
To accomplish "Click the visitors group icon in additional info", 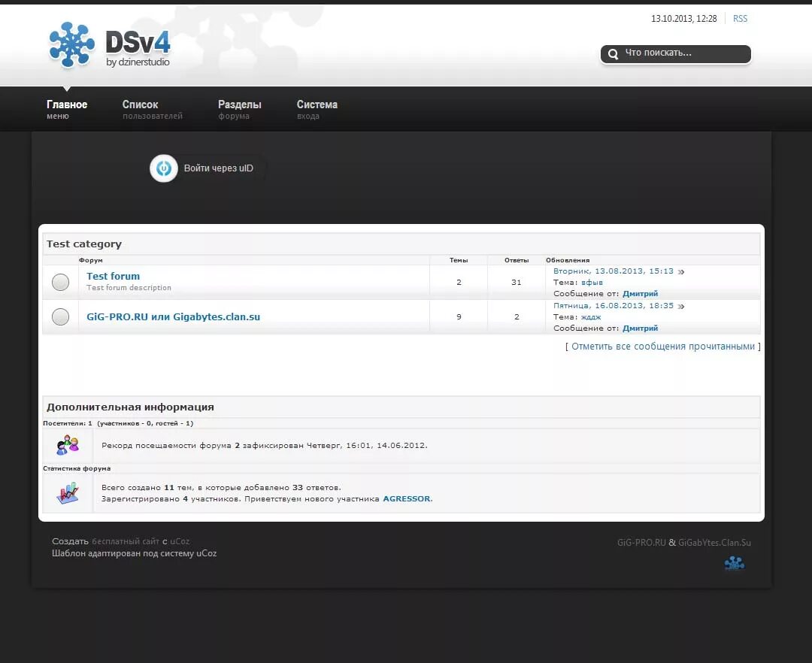I will (x=66, y=445).
